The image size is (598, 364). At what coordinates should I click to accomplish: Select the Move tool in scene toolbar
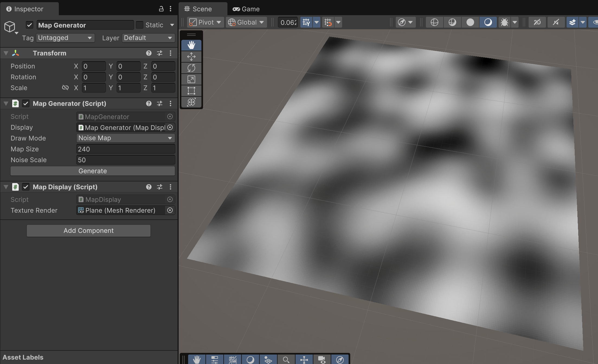click(191, 57)
